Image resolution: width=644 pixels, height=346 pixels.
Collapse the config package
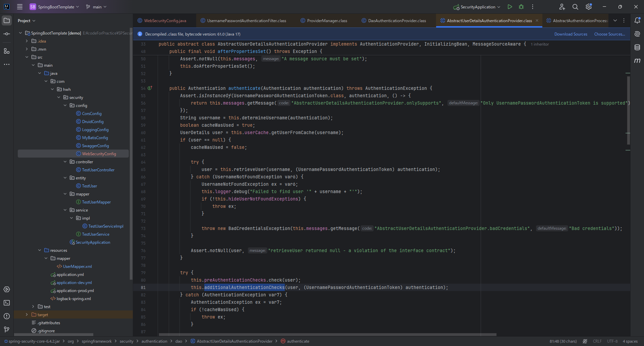pos(65,106)
